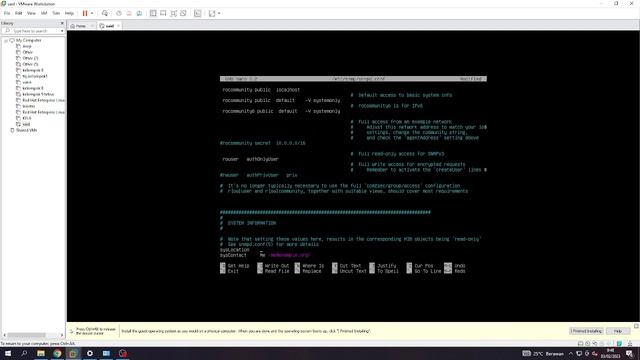Focus the library search field
Screen dimensions: 640x360
31,31
